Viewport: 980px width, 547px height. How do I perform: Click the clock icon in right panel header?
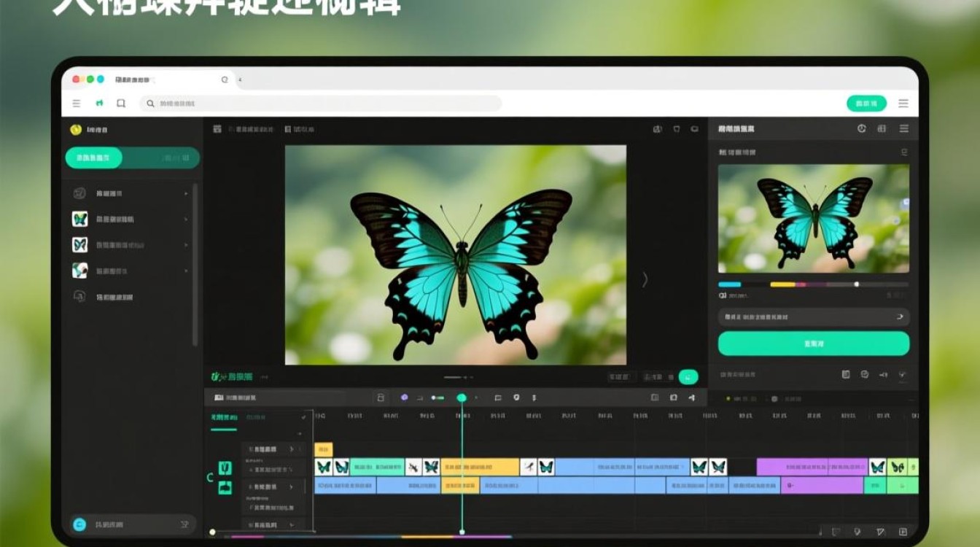pyautogui.click(x=861, y=128)
